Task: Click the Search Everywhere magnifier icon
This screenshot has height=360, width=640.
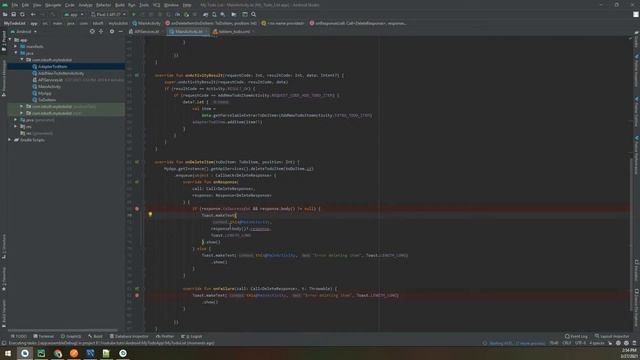Action: coord(253,14)
